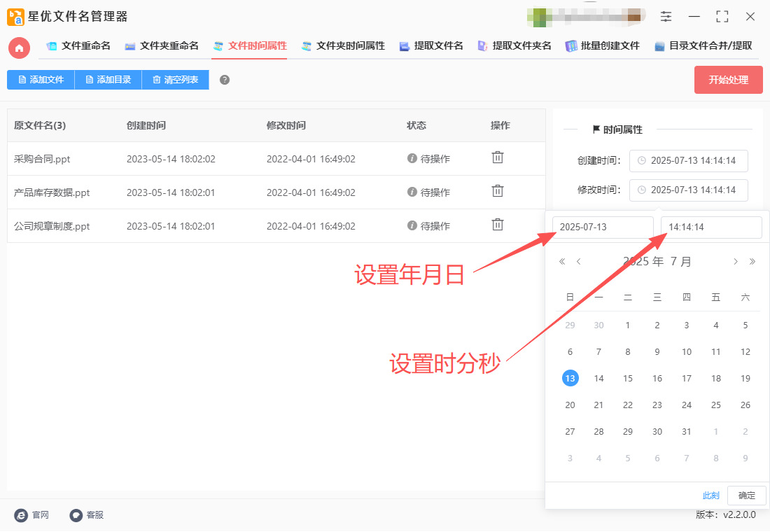The image size is (770, 532).
Task: Click the 添加文件 button
Action: click(x=41, y=80)
